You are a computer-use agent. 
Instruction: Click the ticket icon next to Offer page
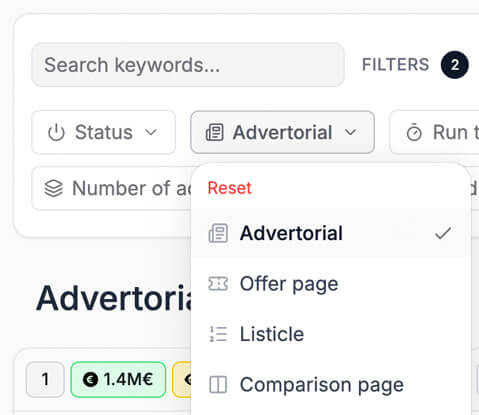[x=218, y=284]
